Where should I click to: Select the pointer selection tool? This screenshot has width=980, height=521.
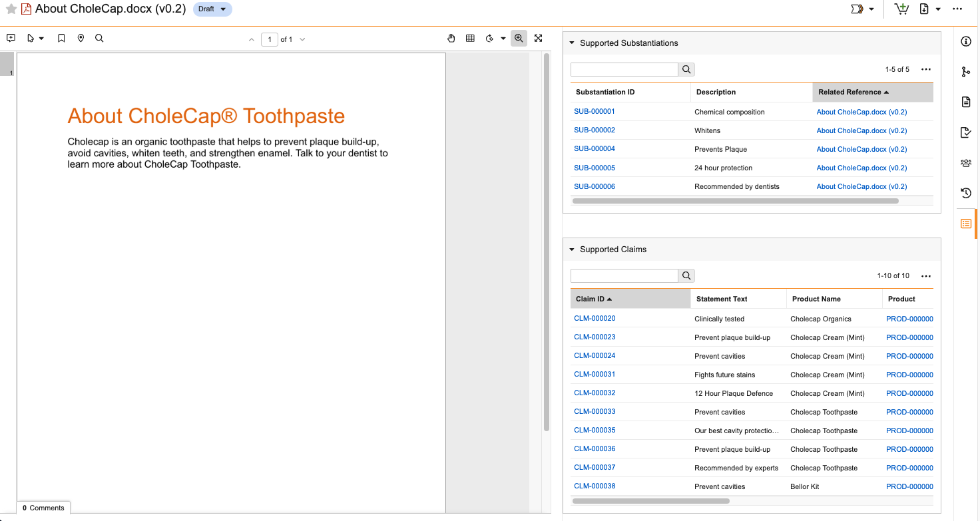[31, 39]
